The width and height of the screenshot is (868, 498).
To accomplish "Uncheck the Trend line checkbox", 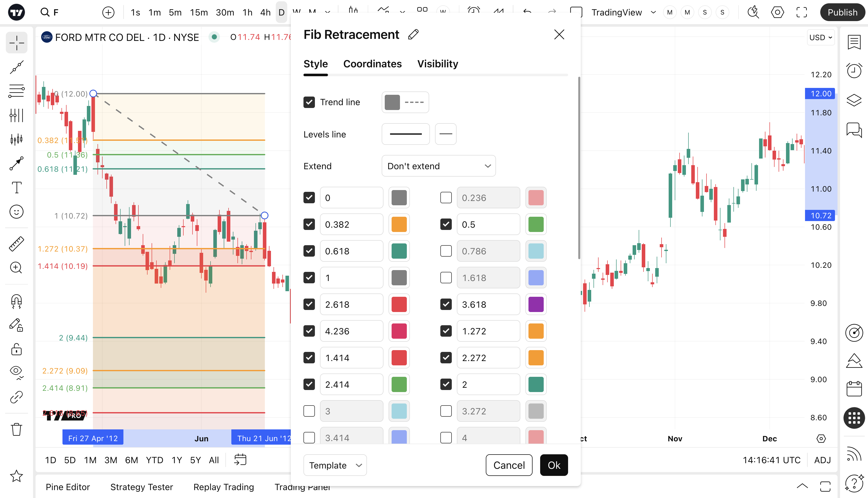I will 309,102.
